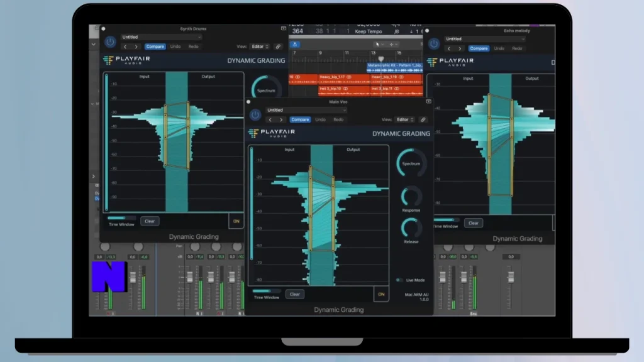Go to previous preset in Main Voc
644x362 pixels.
coord(270,120)
